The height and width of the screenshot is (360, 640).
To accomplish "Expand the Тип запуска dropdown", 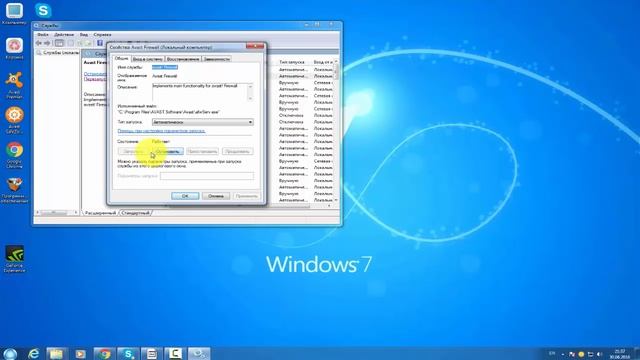I will pyautogui.click(x=203, y=122).
